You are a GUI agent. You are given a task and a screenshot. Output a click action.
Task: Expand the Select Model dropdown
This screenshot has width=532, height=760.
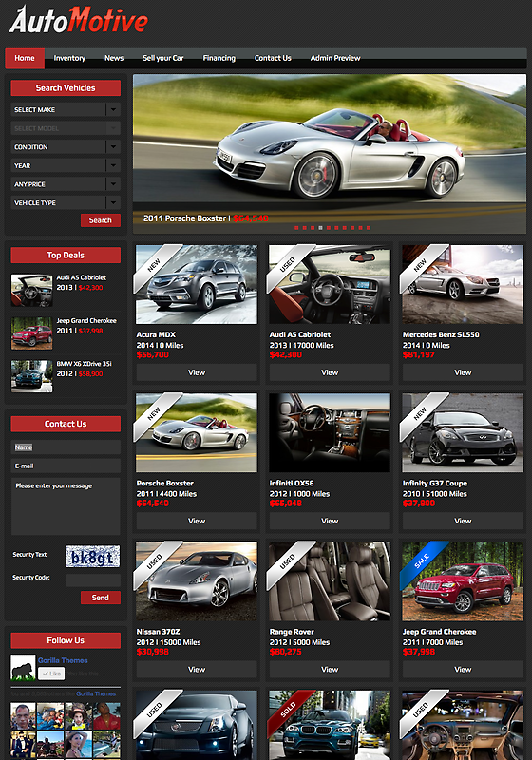pos(66,128)
